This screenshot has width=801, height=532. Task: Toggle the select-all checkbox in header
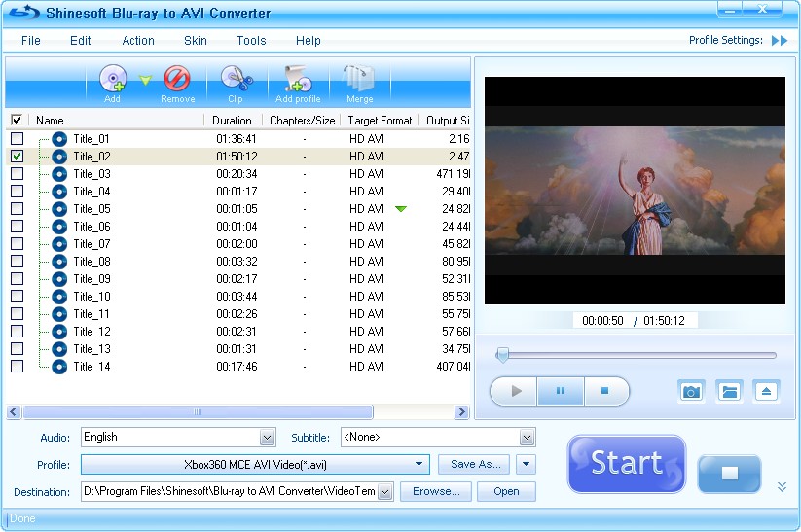17,121
